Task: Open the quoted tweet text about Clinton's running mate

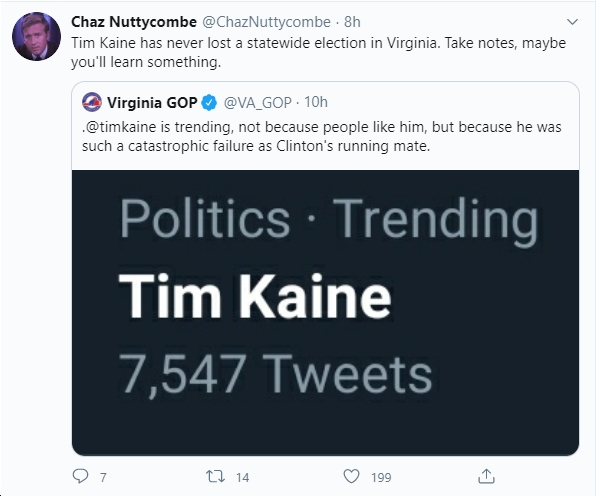Action: [x=322, y=136]
